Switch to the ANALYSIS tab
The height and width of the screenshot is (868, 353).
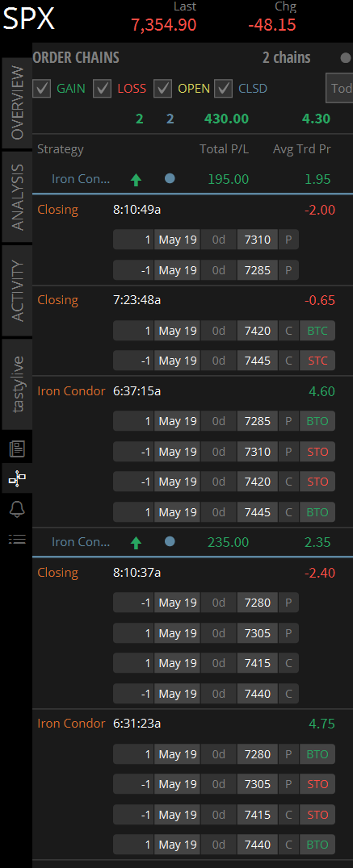tap(17, 197)
